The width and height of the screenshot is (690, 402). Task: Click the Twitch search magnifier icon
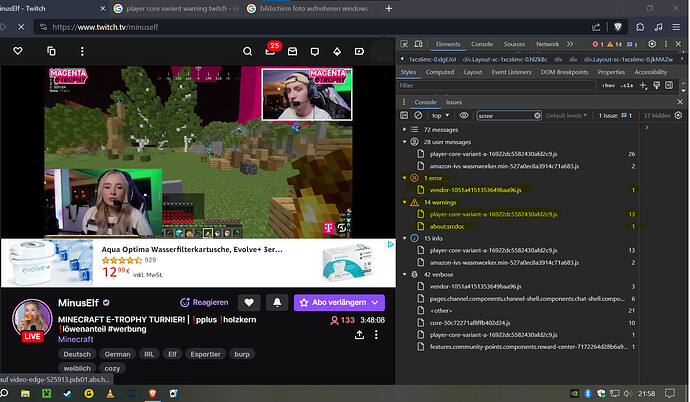(x=247, y=51)
